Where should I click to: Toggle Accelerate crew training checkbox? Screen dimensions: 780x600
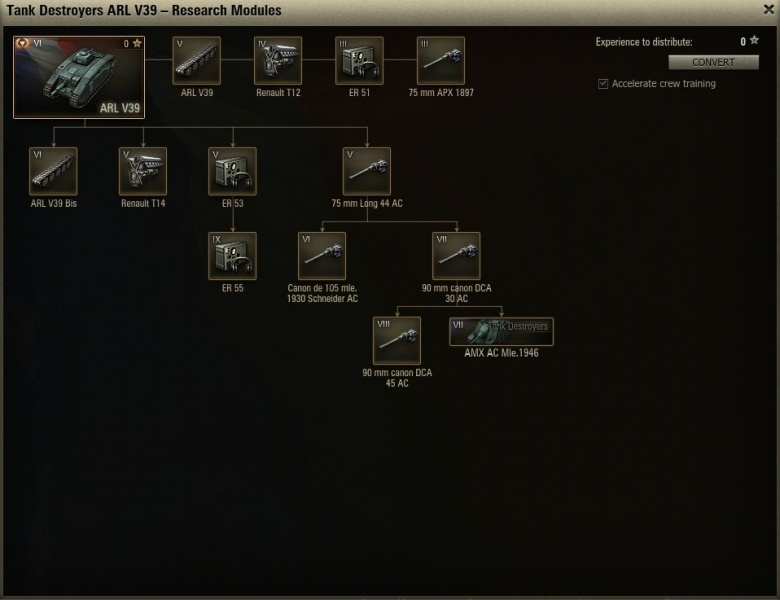tap(603, 84)
